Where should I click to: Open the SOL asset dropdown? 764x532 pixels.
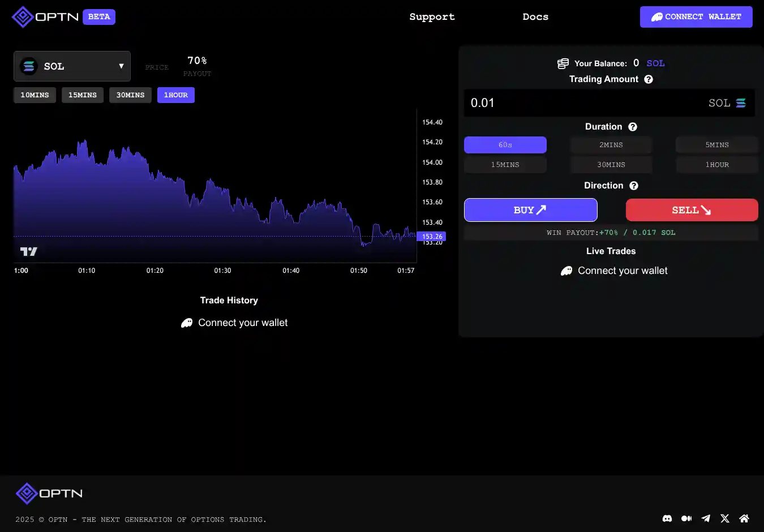coord(72,66)
